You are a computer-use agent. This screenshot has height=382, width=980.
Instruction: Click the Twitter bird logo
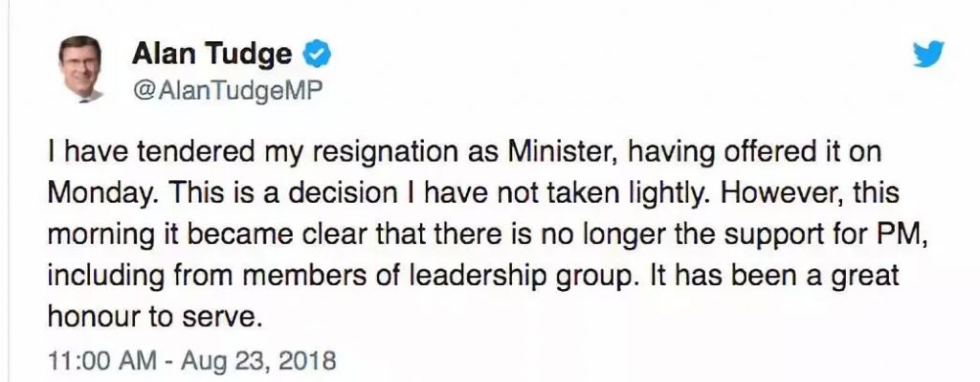coord(928,54)
